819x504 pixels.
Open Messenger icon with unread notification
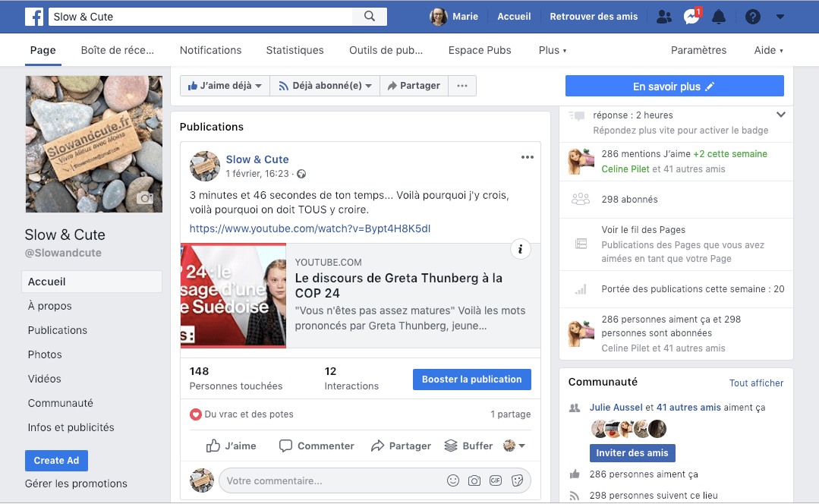pos(691,17)
